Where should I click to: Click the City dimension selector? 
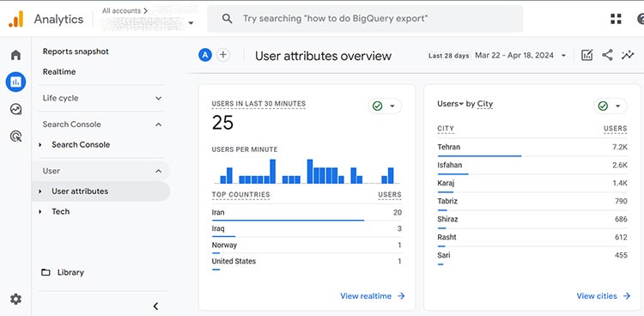point(484,104)
